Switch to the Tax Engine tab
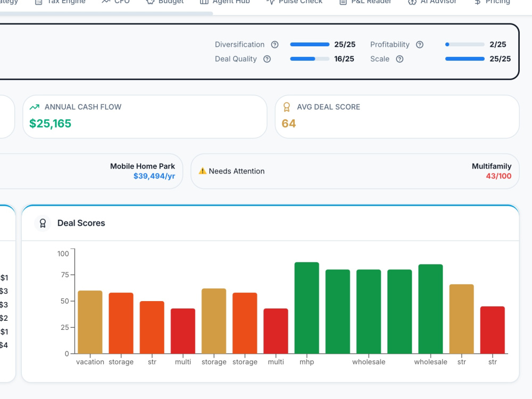The width and height of the screenshot is (532, 399). [61, 2]
